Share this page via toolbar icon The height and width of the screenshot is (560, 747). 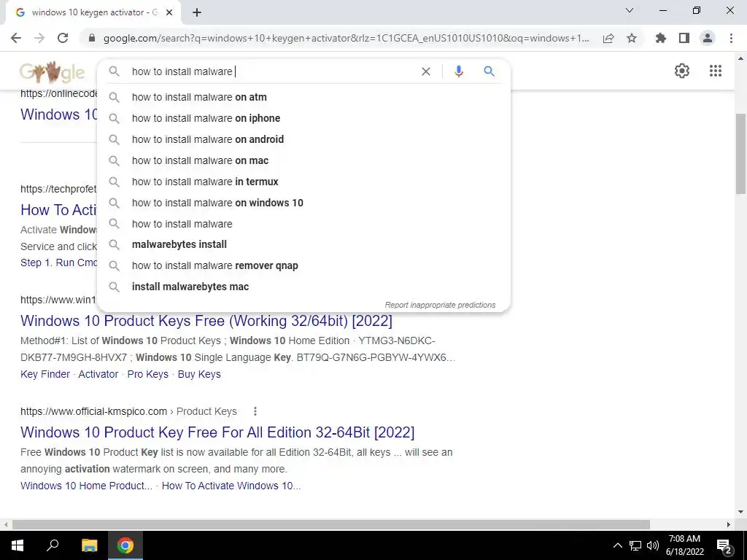pos(608,38)
